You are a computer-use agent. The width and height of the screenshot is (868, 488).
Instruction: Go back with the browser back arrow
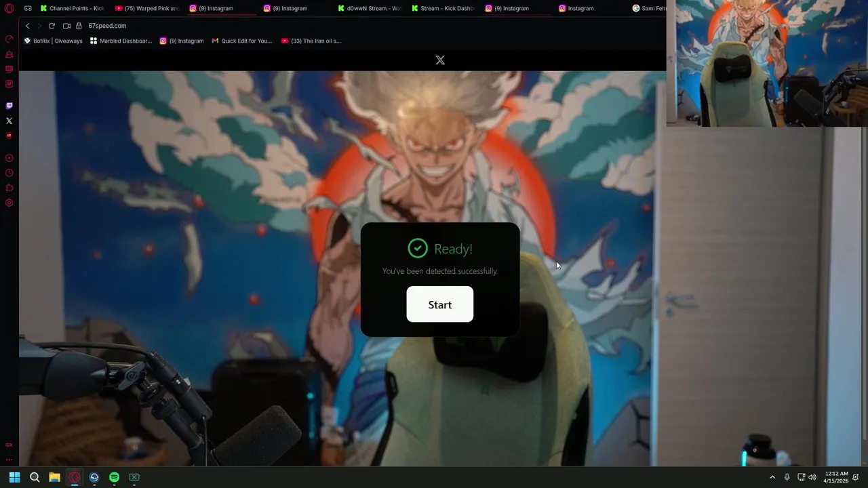[27, 26]
